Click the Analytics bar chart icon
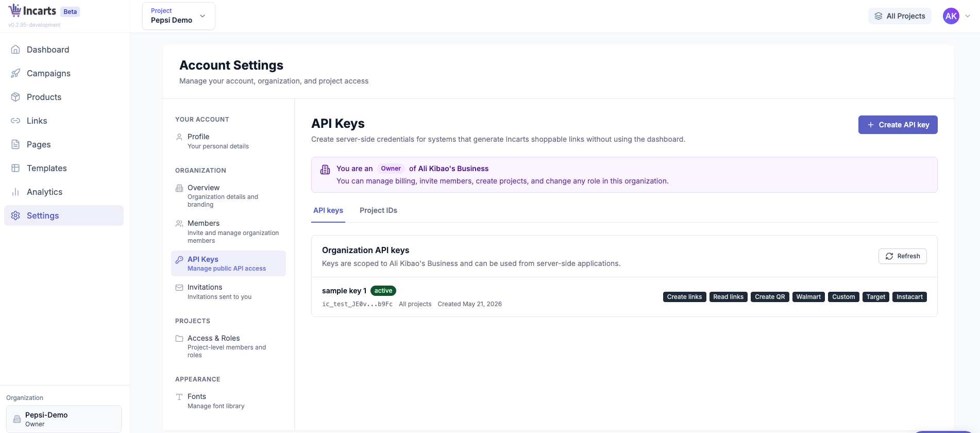The width and height of the screenshot is (980, 433). [15, 192]
